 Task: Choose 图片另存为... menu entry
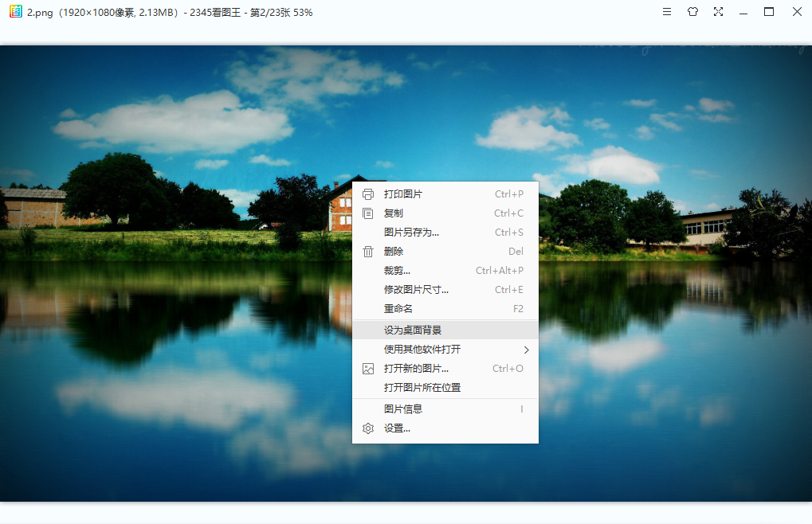point(445,233)
